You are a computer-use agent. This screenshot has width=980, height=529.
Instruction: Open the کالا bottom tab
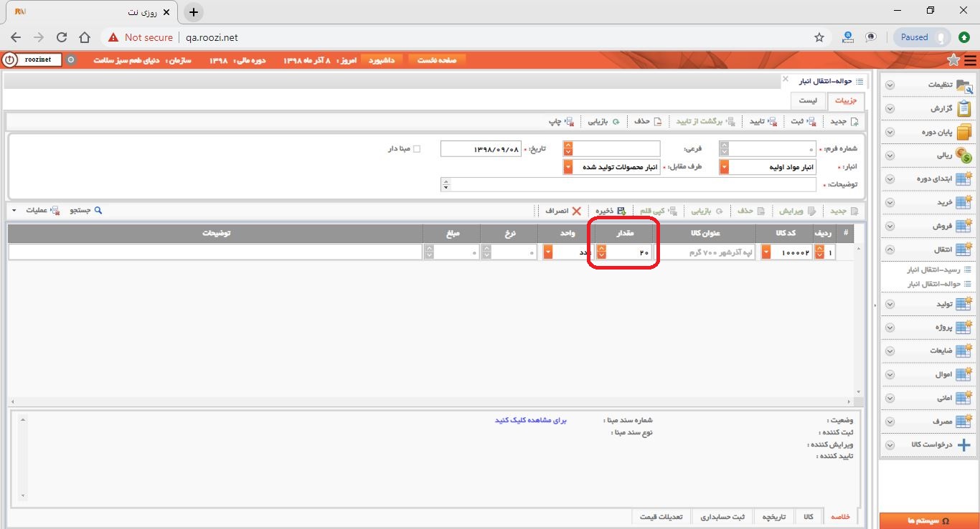tap(808, 517)
